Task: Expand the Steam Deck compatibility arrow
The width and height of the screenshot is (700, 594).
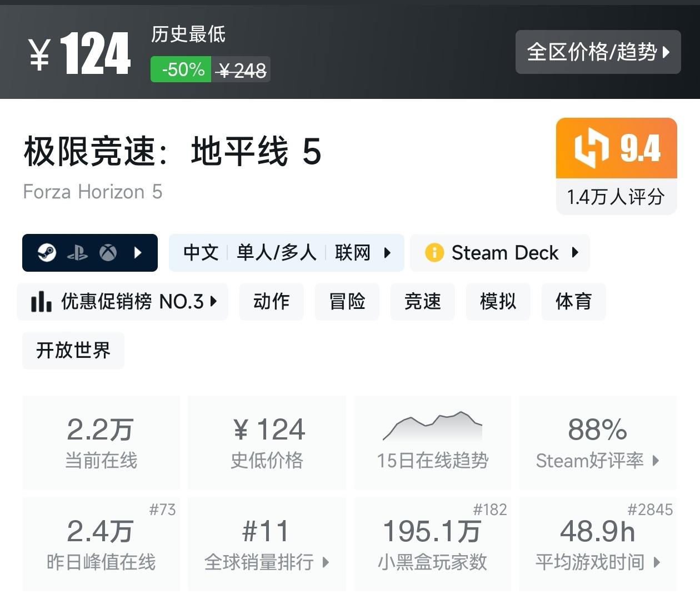Action: (575, 252)
